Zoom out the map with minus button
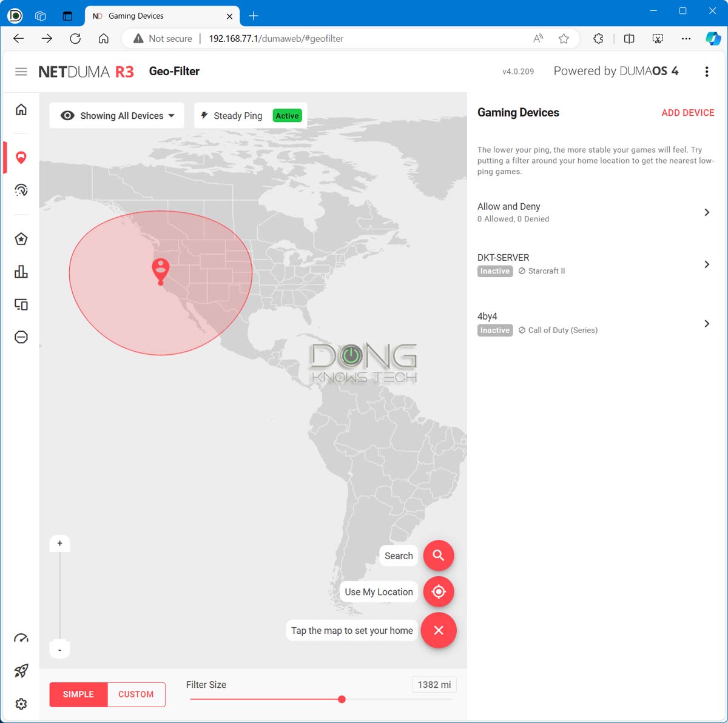Image resolution: width=728 pixels, height=723 pixels. click(59, 650)
